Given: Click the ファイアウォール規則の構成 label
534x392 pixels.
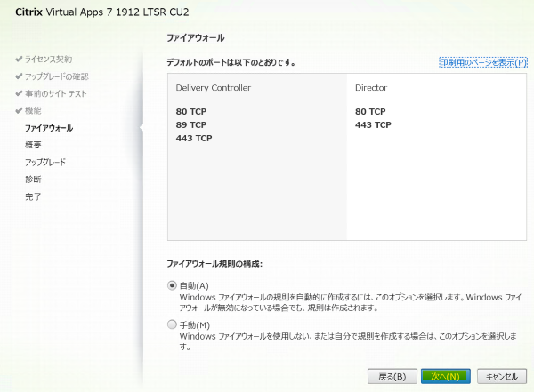Looking at the screenshot, I should (214, 264).
